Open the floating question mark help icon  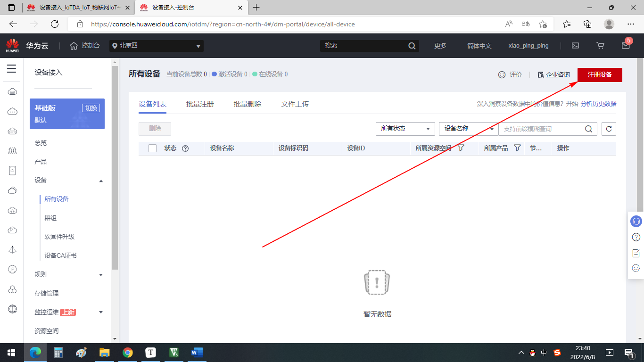[x=636, y=237]
